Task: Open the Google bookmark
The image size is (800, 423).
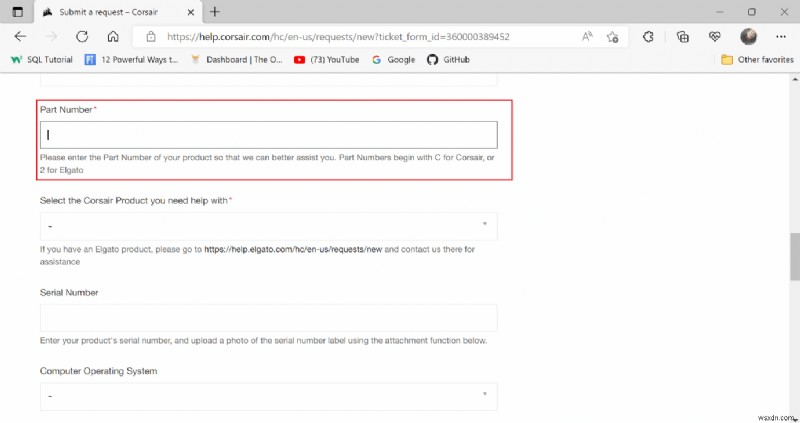Action: (x=393, y=60)
